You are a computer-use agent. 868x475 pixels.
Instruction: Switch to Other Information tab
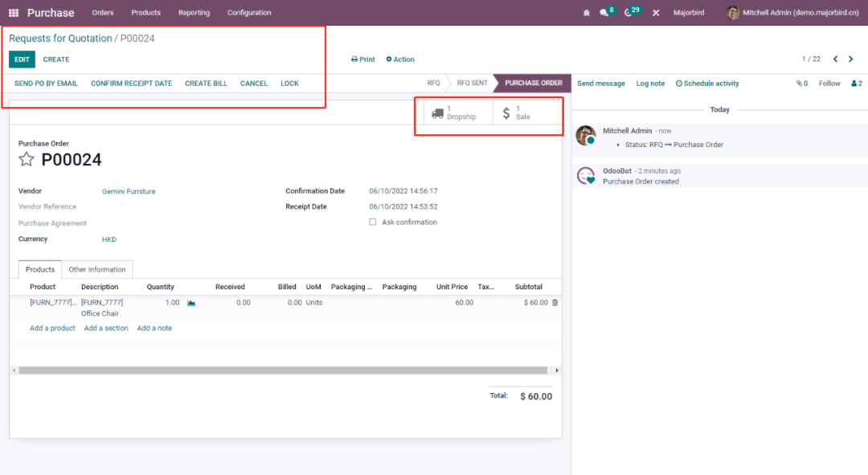point(97,270)
